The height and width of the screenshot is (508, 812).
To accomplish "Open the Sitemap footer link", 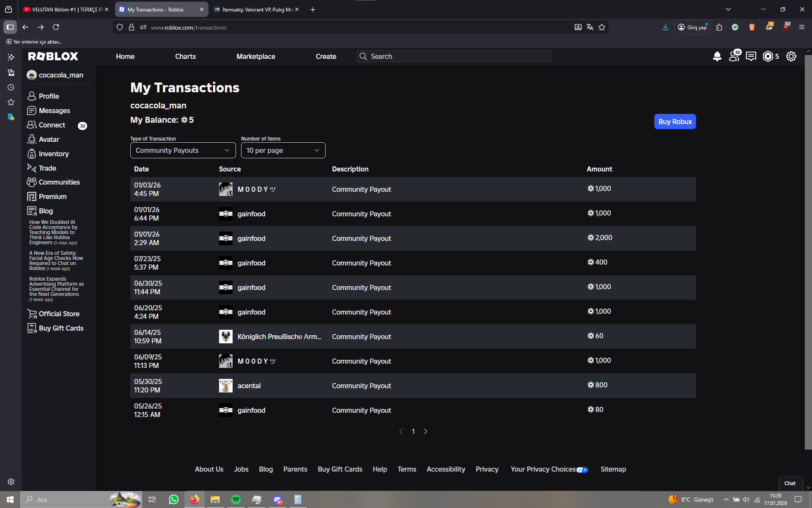I will 613,469.
